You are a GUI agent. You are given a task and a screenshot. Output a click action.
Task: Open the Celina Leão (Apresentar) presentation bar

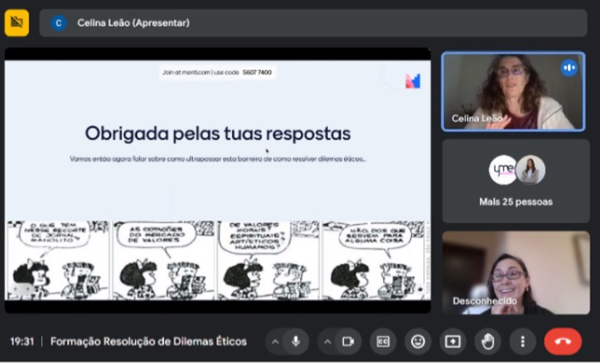(313, 23)
